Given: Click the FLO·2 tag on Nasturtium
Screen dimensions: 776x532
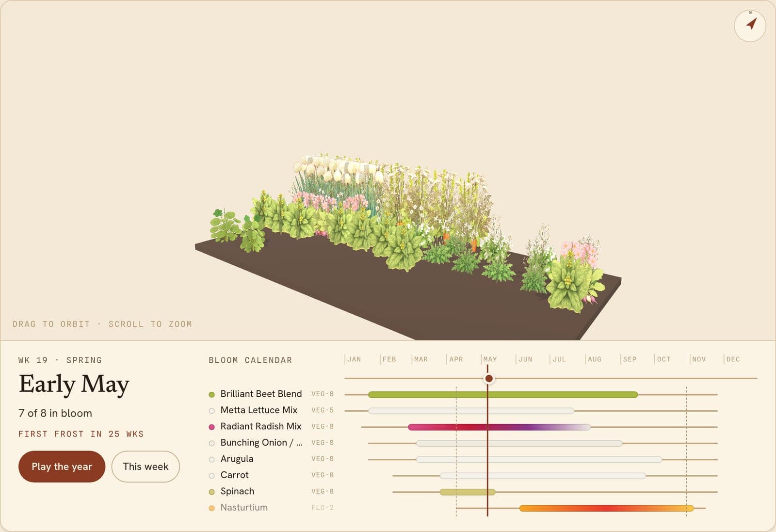Looking at the screenshot, I should click(323, 508).
